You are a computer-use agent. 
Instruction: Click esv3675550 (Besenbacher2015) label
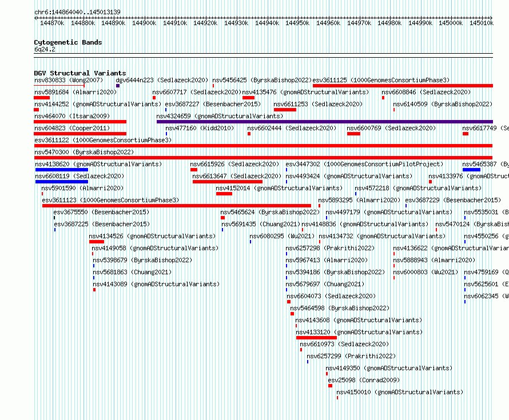[101, 212]
